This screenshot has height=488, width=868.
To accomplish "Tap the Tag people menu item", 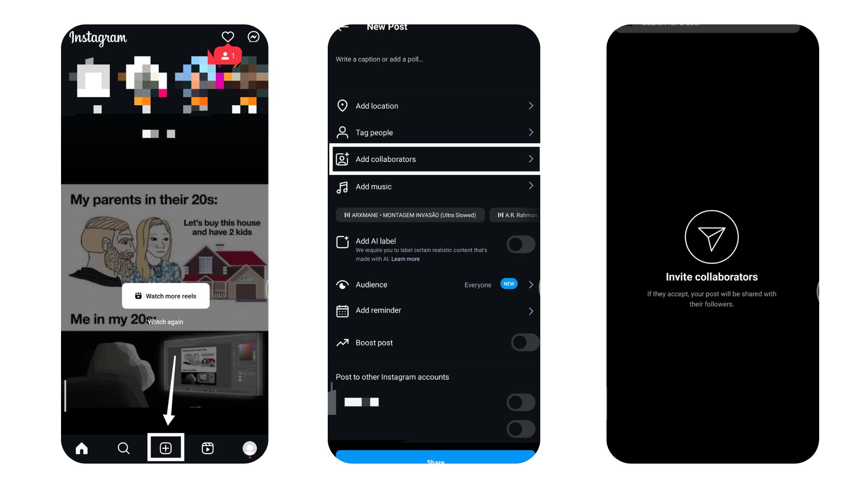I will [x=434, y=131].
